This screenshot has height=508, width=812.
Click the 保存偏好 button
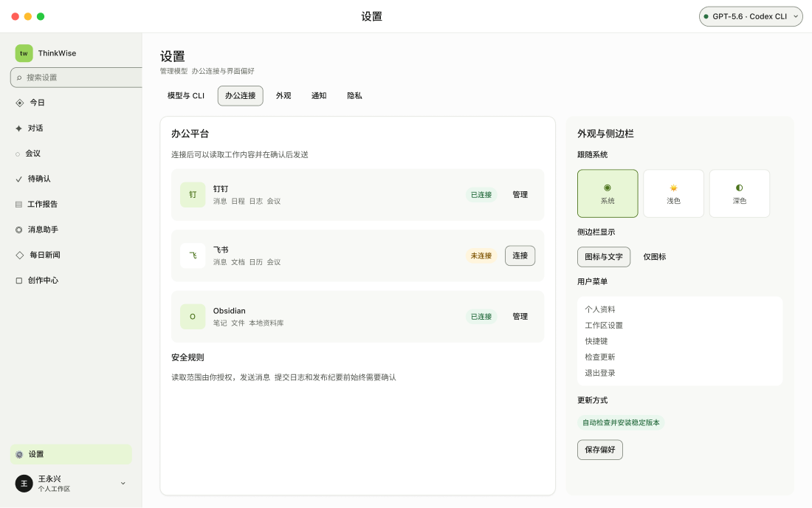599,450
